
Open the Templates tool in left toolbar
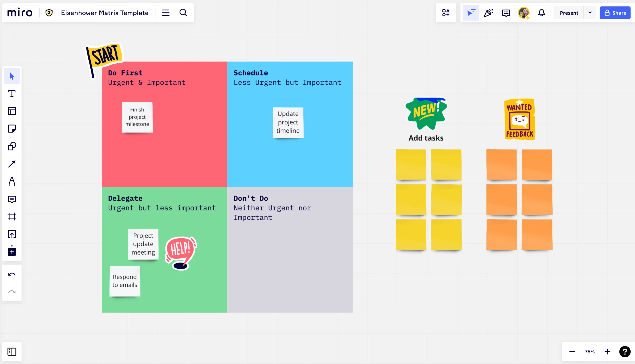tap(12, 111)
